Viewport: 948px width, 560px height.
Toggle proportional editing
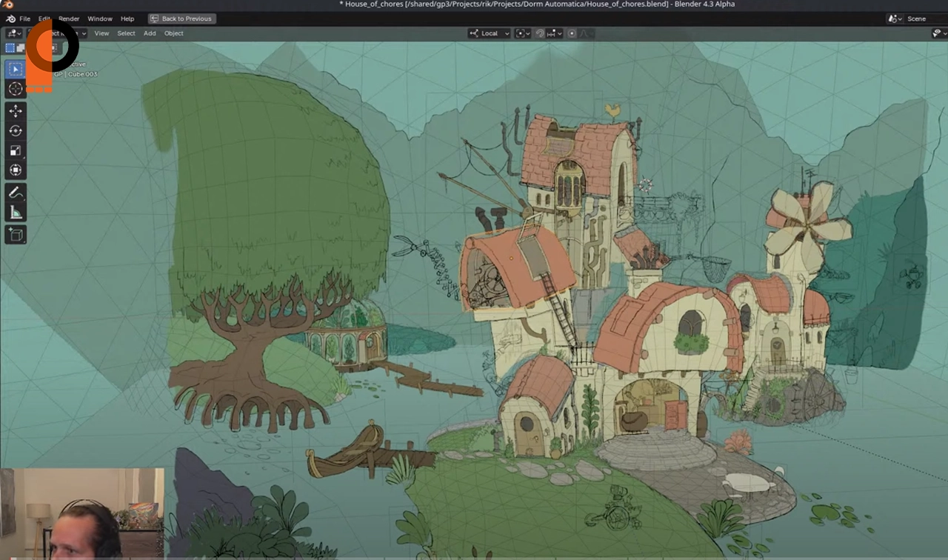572,33
